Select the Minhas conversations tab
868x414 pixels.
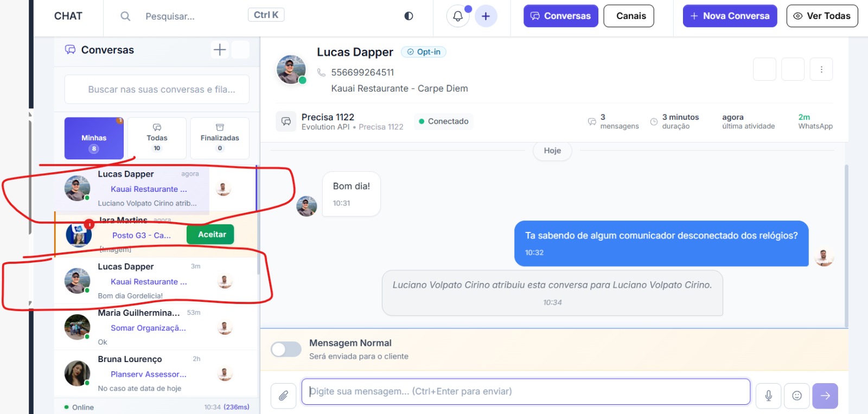(94, 139)
